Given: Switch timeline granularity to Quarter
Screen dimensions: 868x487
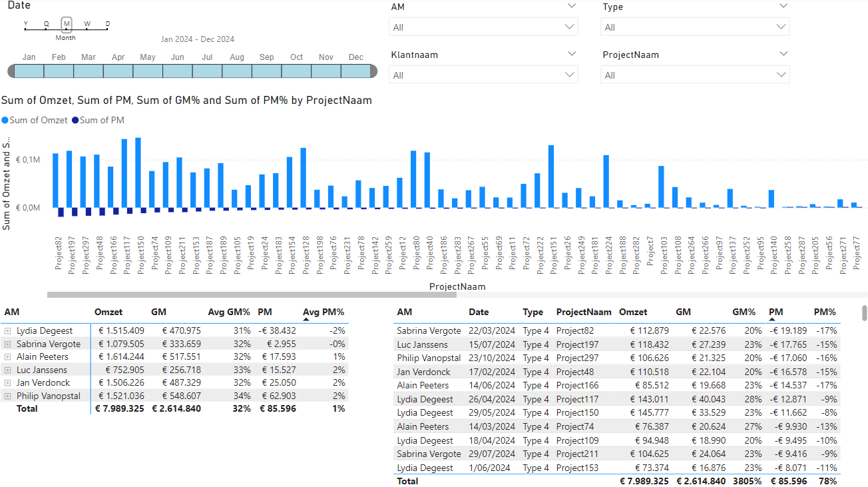Looking at the screenshot, I should click(46, 25).
